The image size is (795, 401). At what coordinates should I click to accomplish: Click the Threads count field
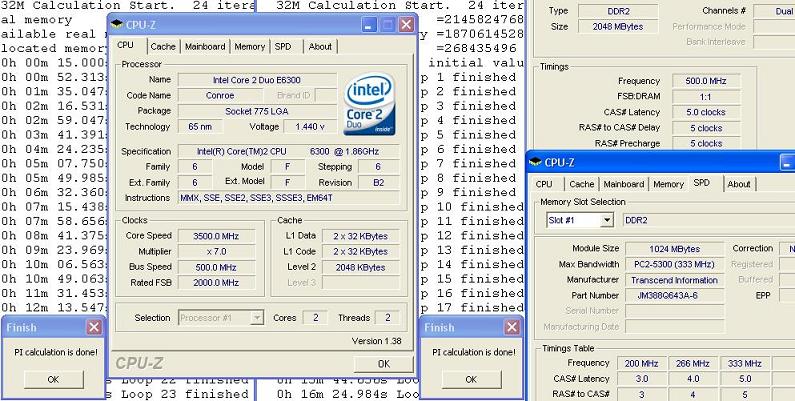(x=388, y=318)
